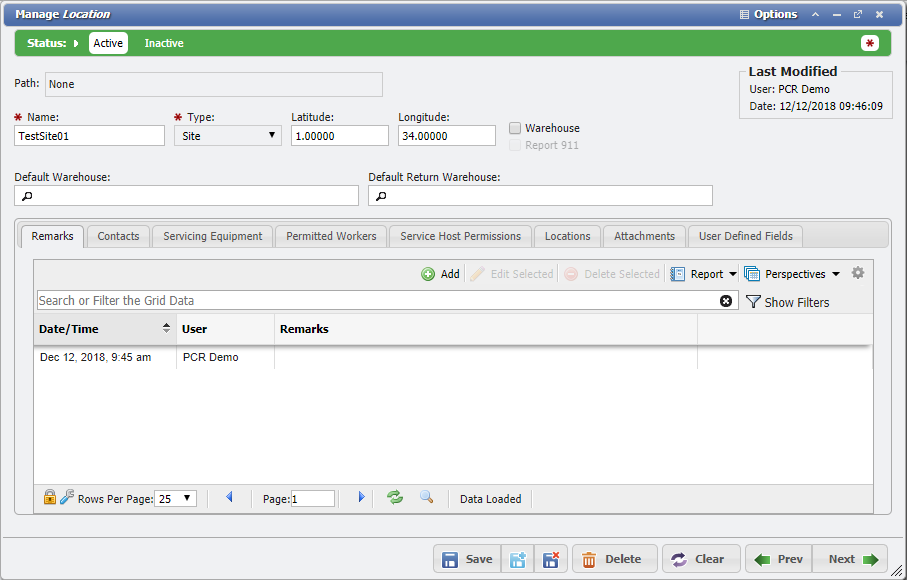
Task: Go to the previous grid page
Action: pyautogui.click(x=229, y=498)
